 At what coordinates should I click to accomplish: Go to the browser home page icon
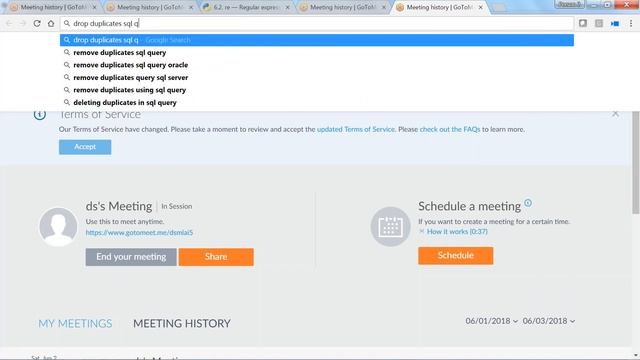[51, 24]
